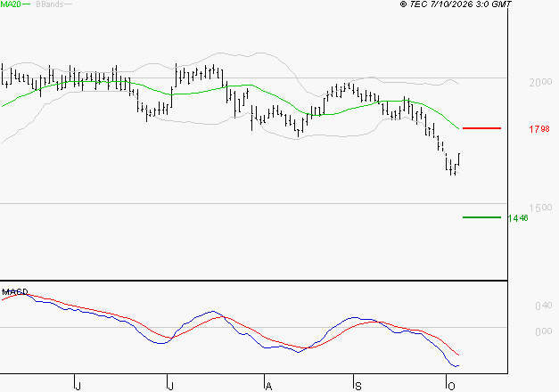
Task: Click the A month marker
Action: tap(269, 387)
